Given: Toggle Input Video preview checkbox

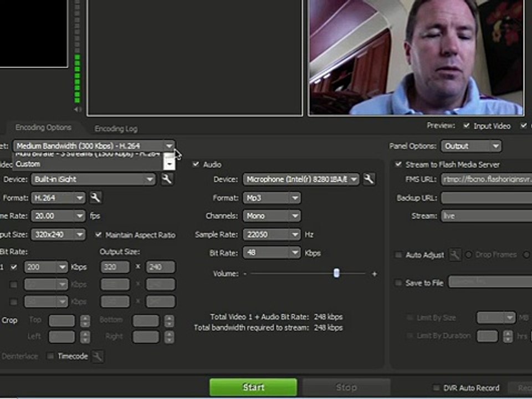Looking at the screenshot, I should click(467, 126).
